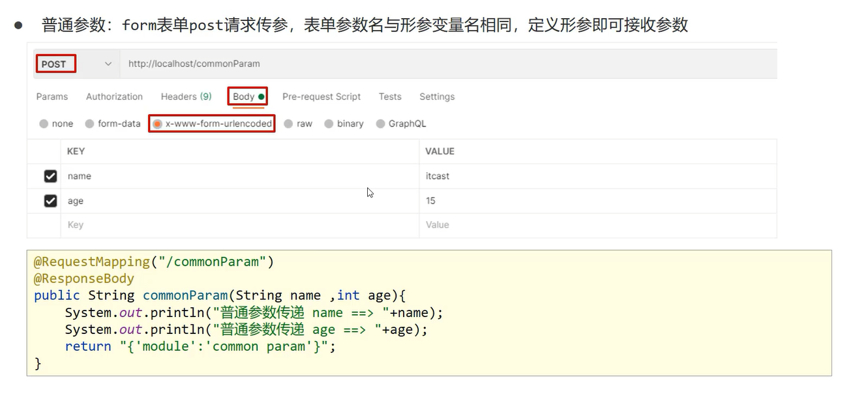The width and height of the screenshot is (868, 394).
Task: Toggle the age parameter checkbox
Action: coord(50,201)
